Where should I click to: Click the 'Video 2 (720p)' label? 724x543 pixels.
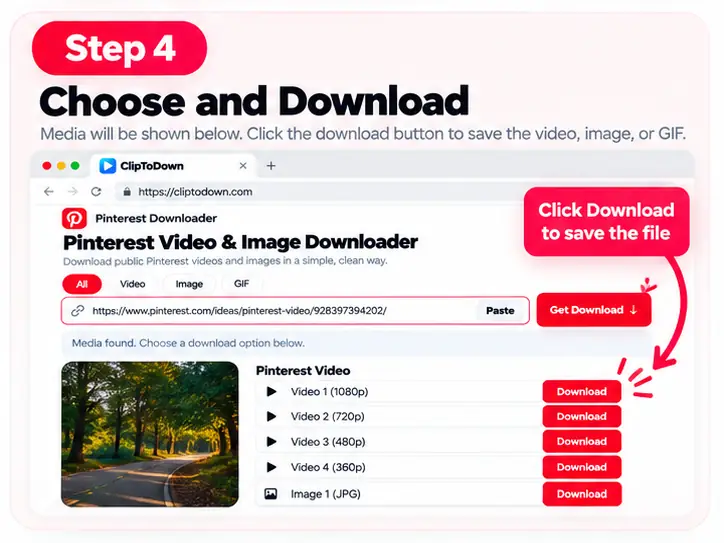pyautogui.click(x=327, y=416)
